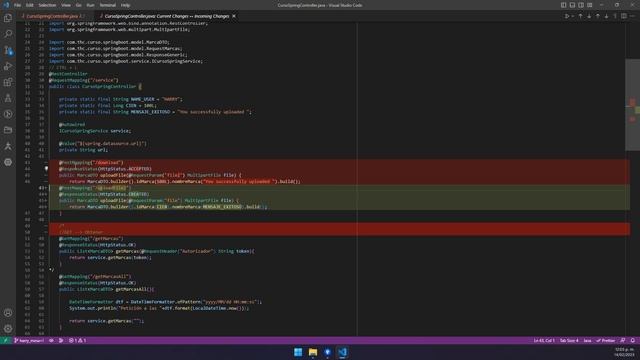Open the Java language mode selector
Viewport: 640px width, 360px height.
tap(587, 340)
